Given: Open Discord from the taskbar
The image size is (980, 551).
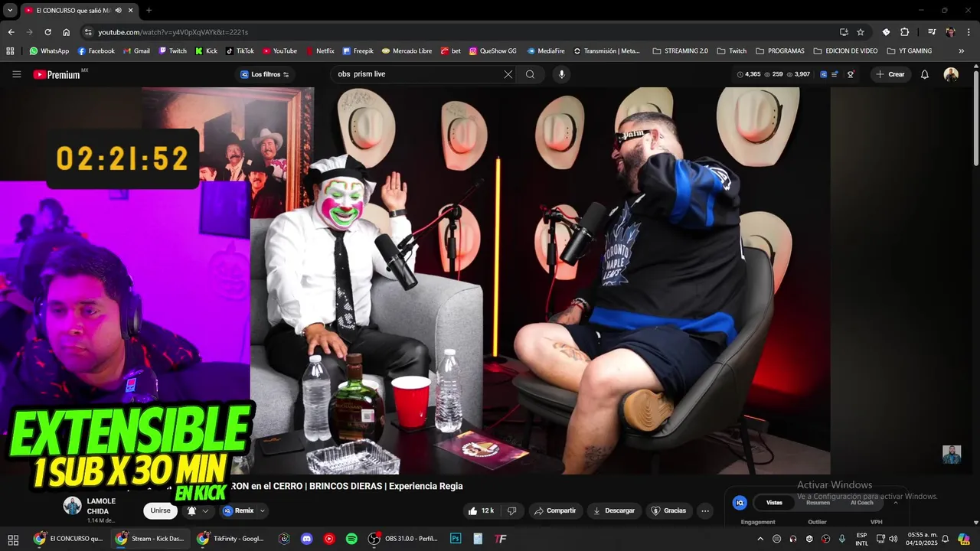Looking at the screenshot, I should click(307, 539).
